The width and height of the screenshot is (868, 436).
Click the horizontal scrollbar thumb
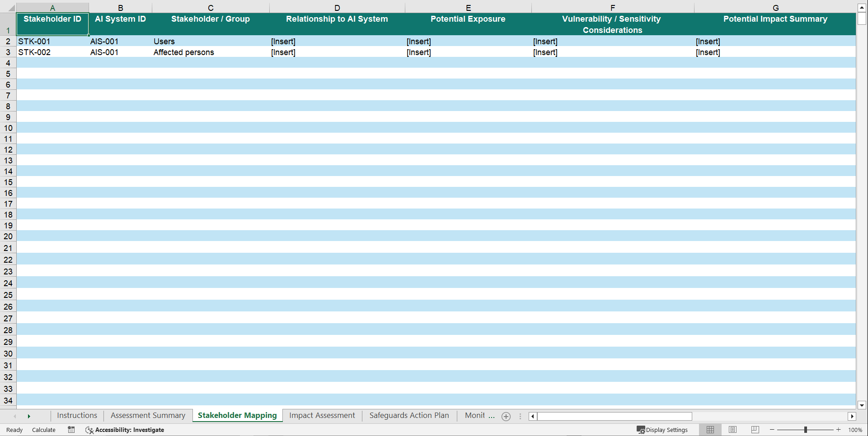pos(615,416)
